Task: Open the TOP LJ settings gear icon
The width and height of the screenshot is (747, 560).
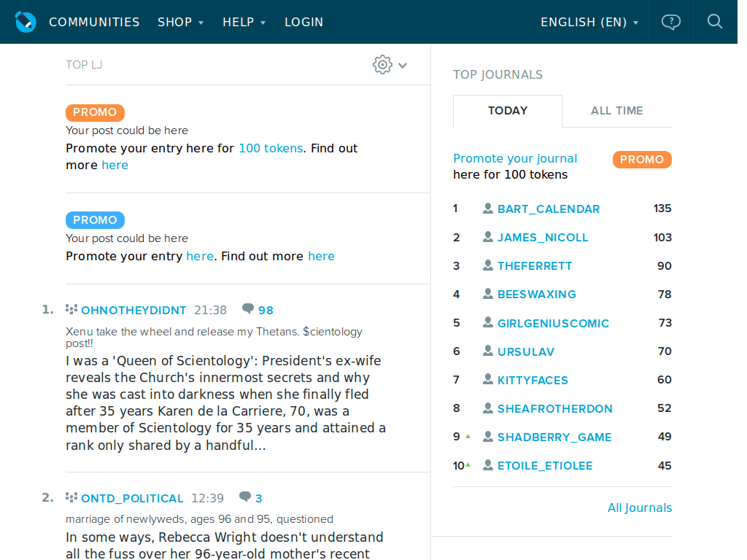Action: [382, 64]
